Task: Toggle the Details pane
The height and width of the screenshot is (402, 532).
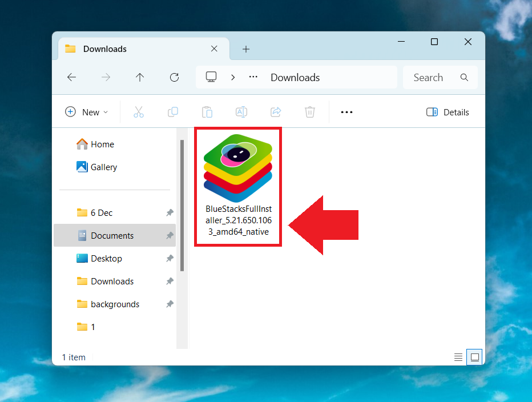Action: (x=448, y=112)
